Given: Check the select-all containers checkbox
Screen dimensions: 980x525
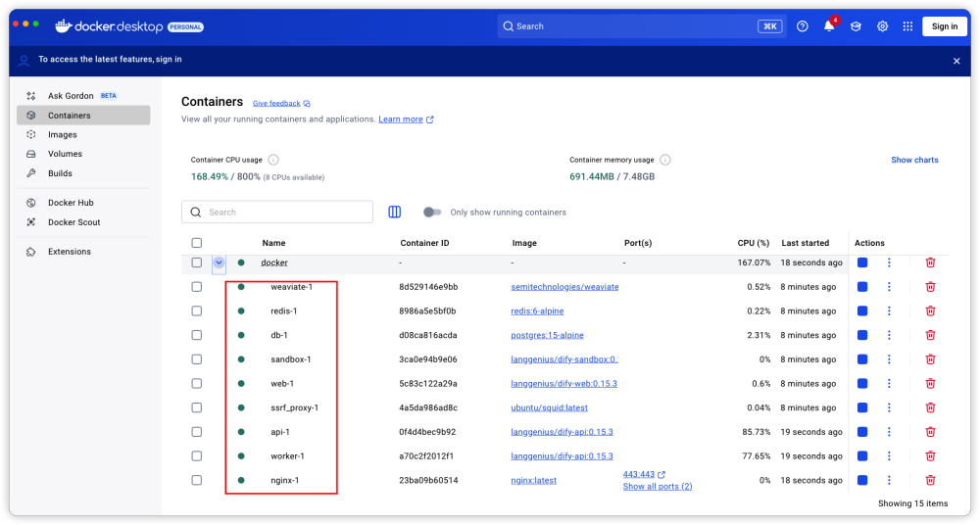Looking at the screenshot, I should [x=197, y=243].
